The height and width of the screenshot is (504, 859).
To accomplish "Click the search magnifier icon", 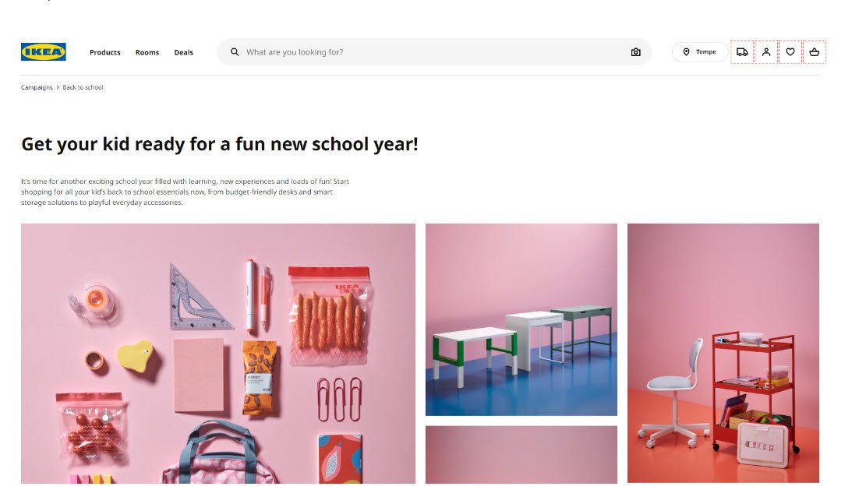I will pos(235,52).
